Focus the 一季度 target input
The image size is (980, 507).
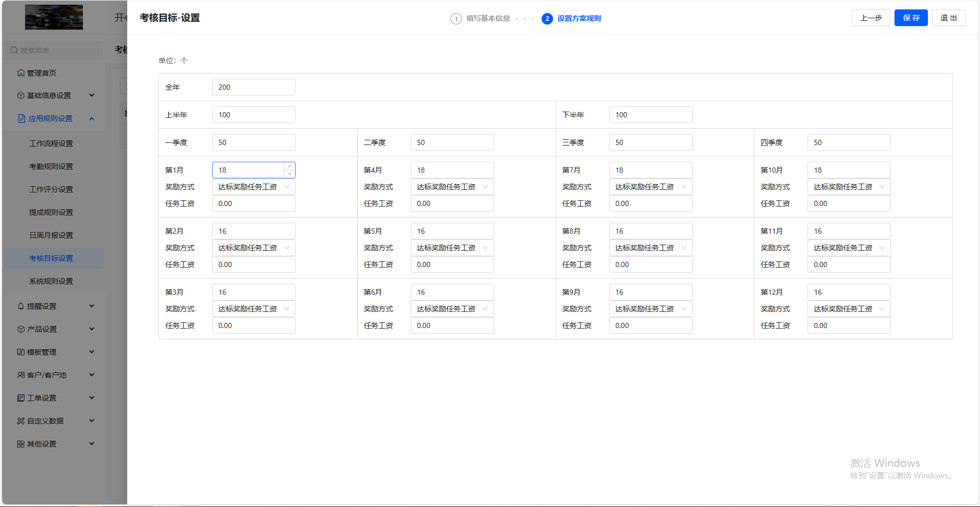(254, 142)
